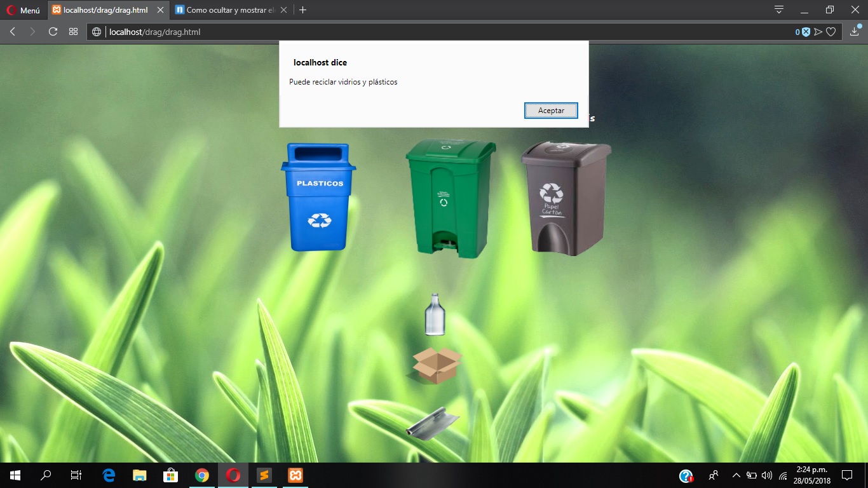
Task: Switch to the 'Como ocultar y mostrar' tab
Action: click(x=231, y=10)
